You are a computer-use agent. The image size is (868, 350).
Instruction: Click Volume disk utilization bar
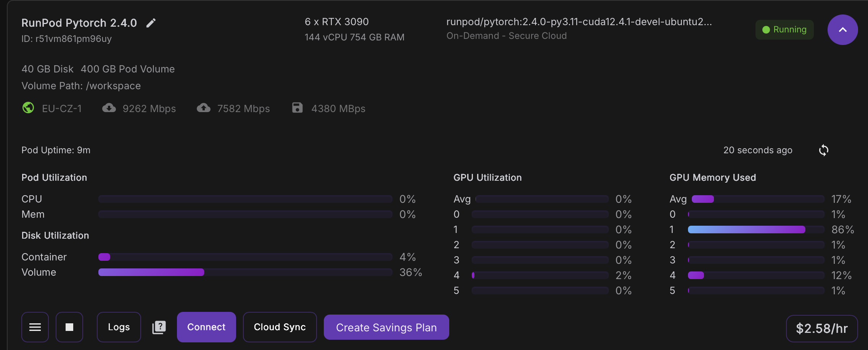[245, 272]
